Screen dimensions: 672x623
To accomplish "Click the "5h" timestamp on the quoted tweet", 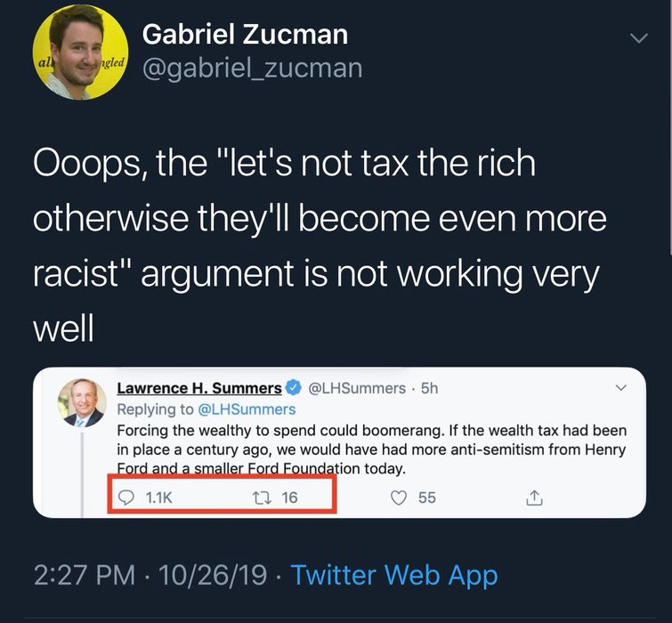I will (x=428, y=388).
